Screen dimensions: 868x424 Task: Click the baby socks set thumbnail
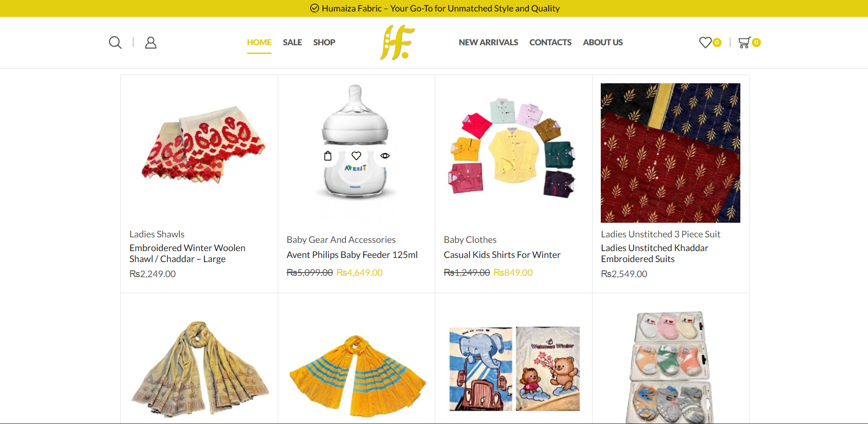click(670, 367)
